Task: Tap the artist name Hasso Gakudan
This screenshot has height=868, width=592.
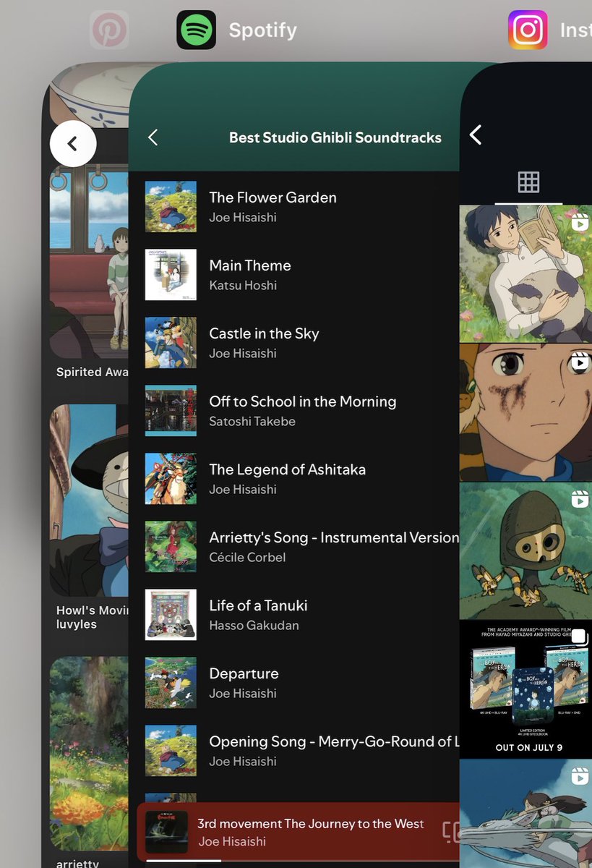Action: tap(254, 625)
